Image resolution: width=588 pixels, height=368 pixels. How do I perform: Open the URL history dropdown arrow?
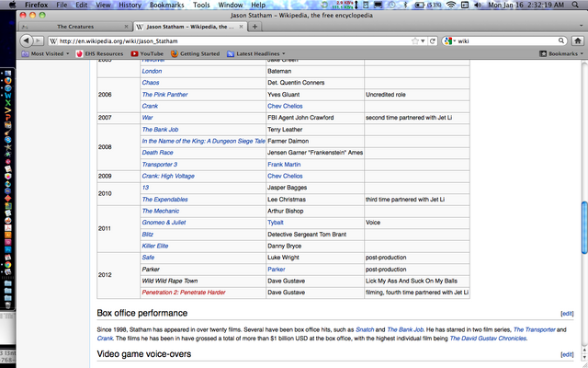[423, 40]
